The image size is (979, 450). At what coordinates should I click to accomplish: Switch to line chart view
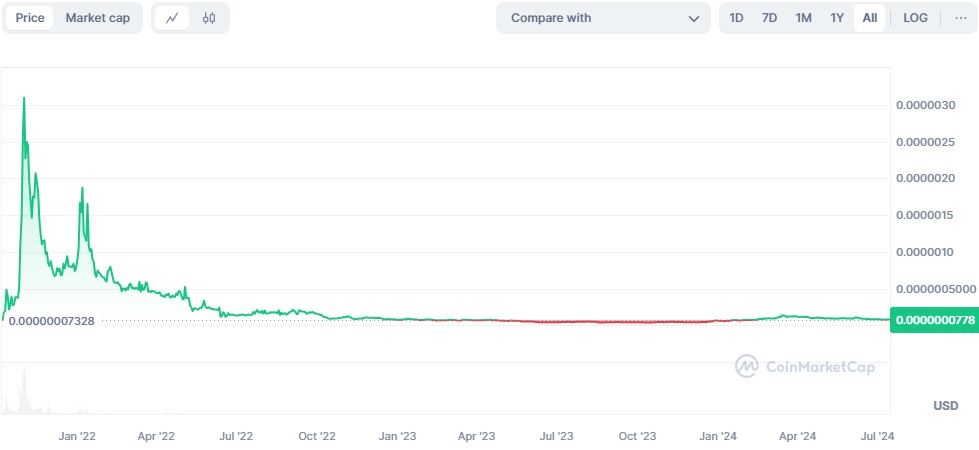(172, 18)
